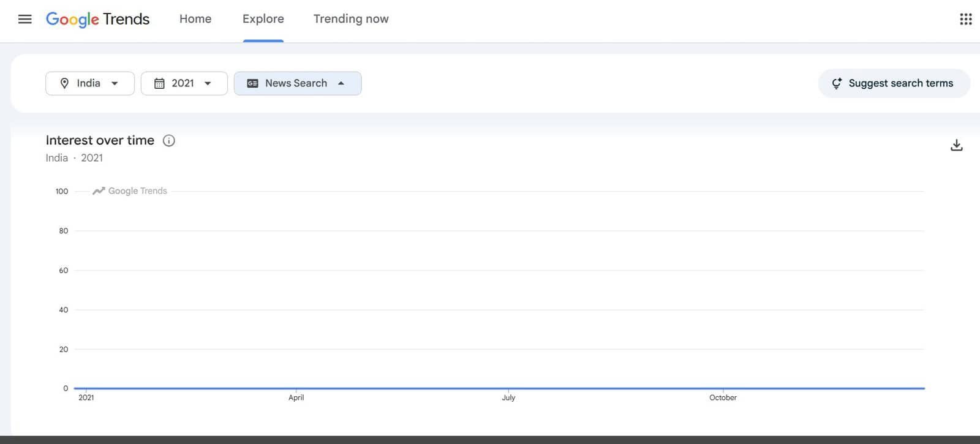
Task: Click the 80 value on the y-axis
Action: coord(64,231)
